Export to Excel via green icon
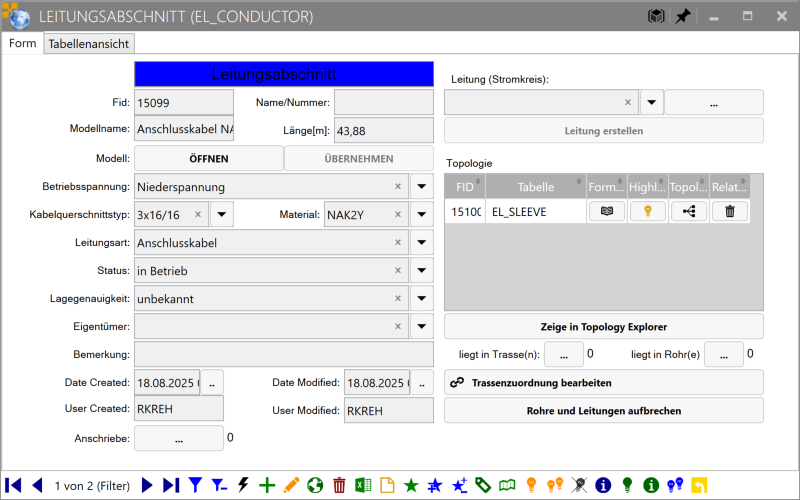The height and width of the screenshot is (500, 800). point(363,485)
